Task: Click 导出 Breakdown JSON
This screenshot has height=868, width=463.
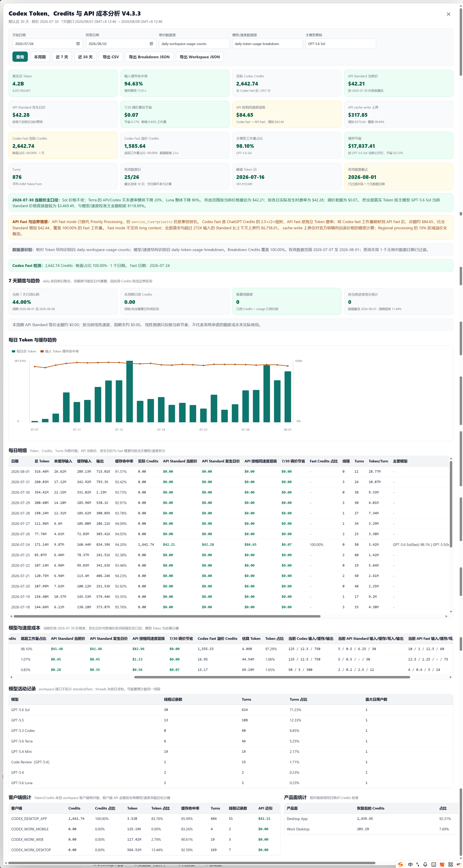Action: (149, 57)
